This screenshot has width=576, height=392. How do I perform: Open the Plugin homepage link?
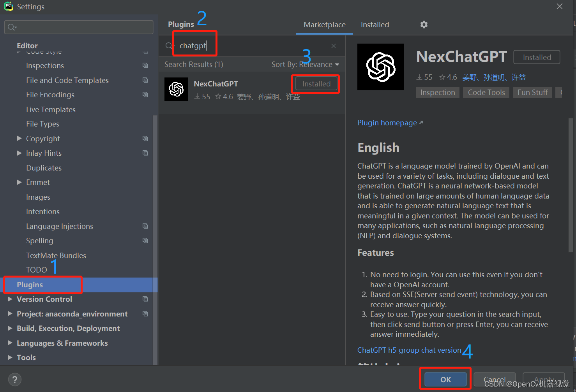click(x=390, y=123)
